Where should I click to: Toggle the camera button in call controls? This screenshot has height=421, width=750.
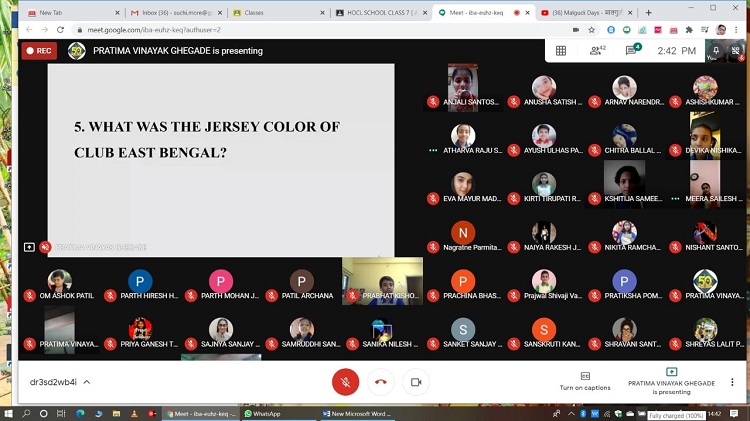415,381
